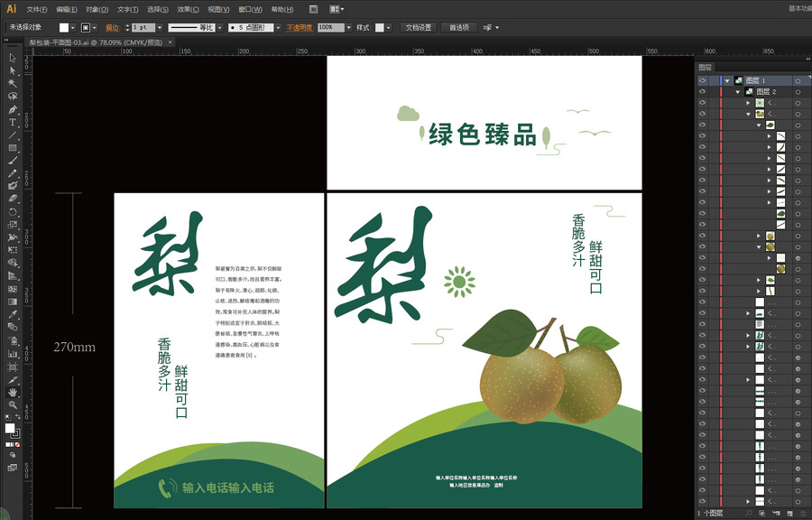Viewport: 812px width, 520px height.
Task: Select the Eraser tool
Action: coord(13,199)
